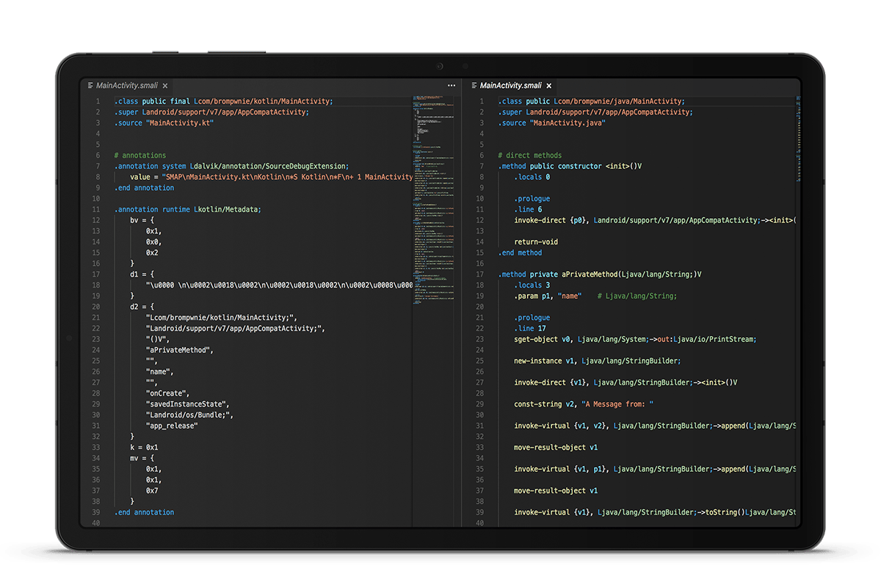Place cursor on "# direct methods" comment
Image resolution: width=881 pixels, height=588 pixels.
pyautogui.click(x=529, y=156)
